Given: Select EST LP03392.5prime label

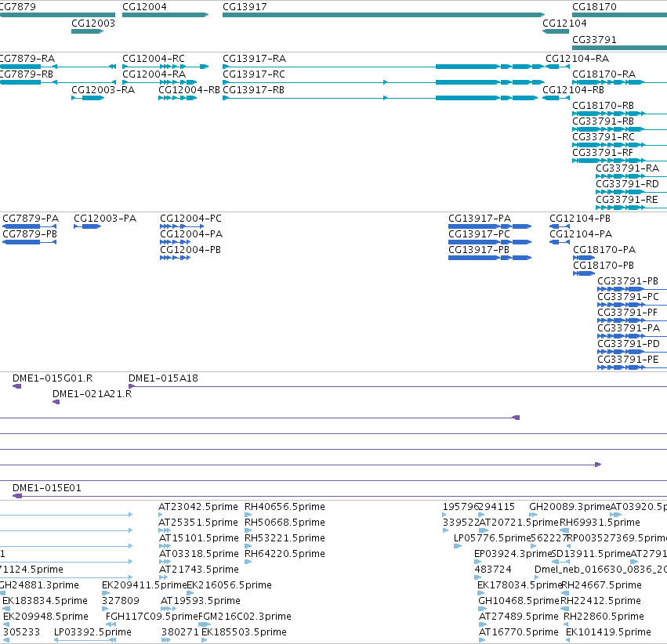Looking at the screenshot, I should click(92, 632).
